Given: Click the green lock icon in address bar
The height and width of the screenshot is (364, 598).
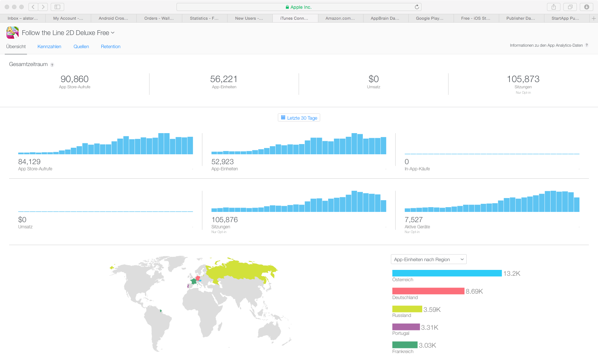Looking at the screenshot, I should 287,7.
